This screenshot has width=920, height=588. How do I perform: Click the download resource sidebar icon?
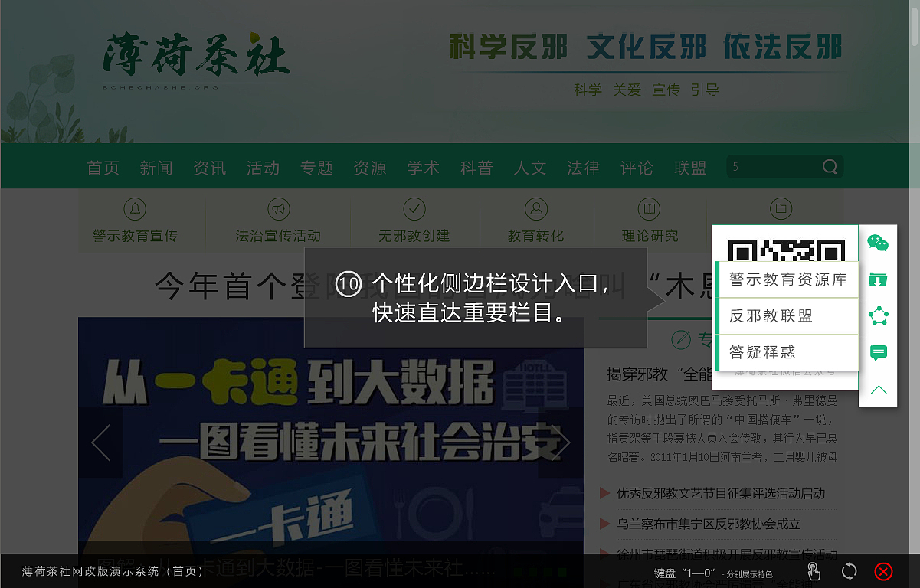pyautogui.click(x=878, y=279)
